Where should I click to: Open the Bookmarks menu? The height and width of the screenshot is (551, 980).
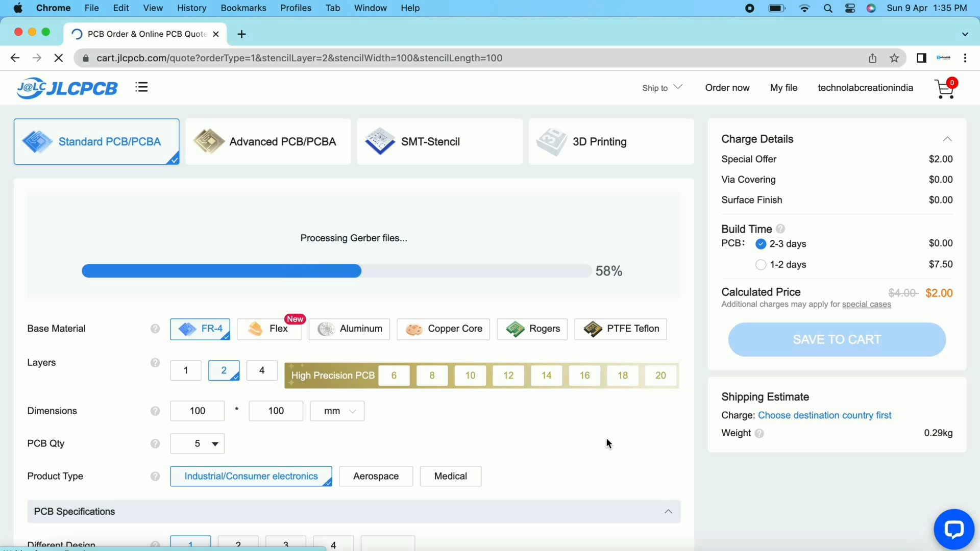click(243, 8)
